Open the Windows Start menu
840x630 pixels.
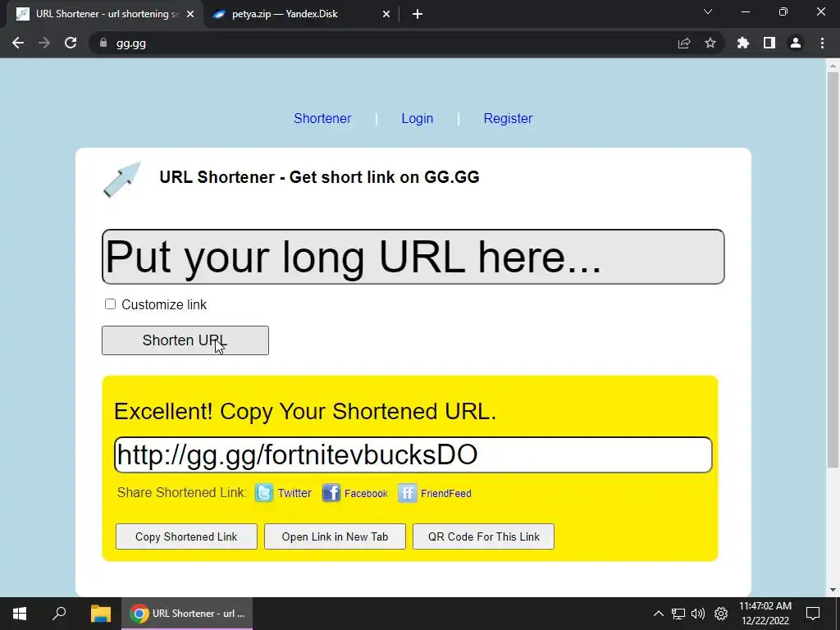point(20,614)
